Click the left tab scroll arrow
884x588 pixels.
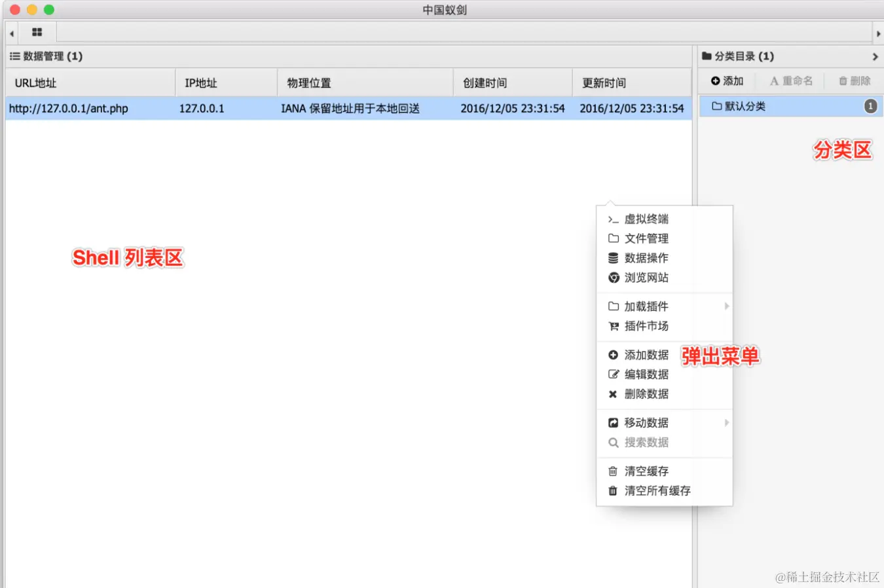pyautogui.click(x=12, y=33)
